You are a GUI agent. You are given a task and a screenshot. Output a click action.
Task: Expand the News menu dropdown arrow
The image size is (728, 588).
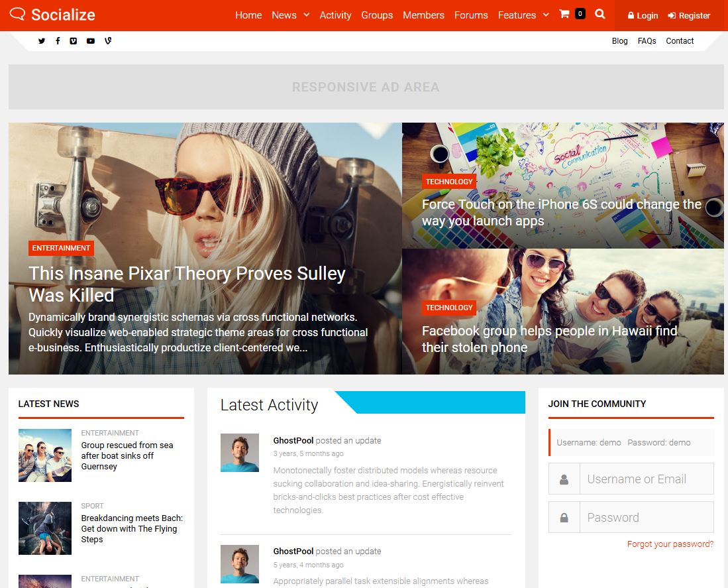coord(307,15)
